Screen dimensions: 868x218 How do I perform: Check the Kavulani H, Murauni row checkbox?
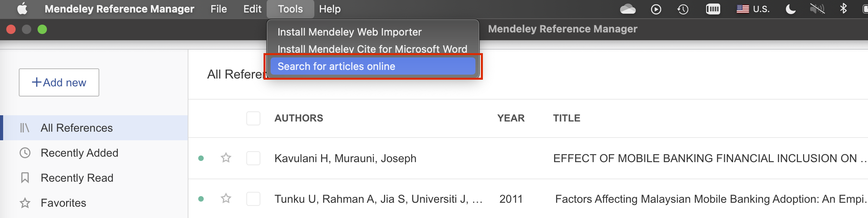253,158
